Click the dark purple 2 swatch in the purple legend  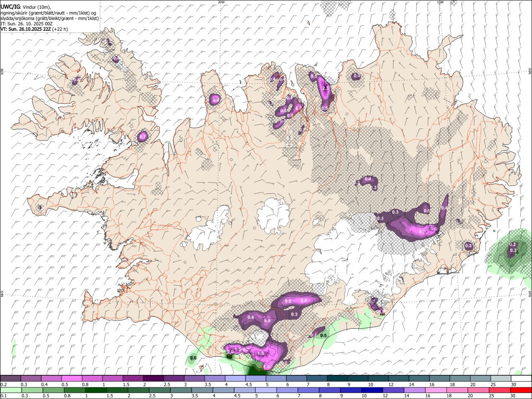point(153,379)
